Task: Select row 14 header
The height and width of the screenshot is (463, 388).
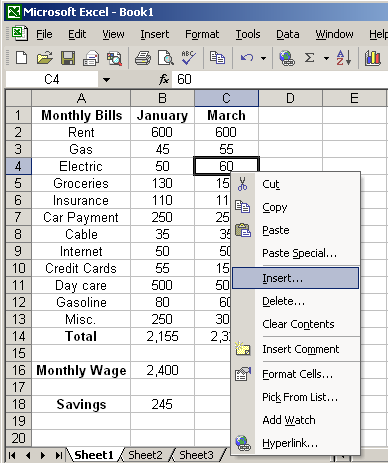Action: 19,336
